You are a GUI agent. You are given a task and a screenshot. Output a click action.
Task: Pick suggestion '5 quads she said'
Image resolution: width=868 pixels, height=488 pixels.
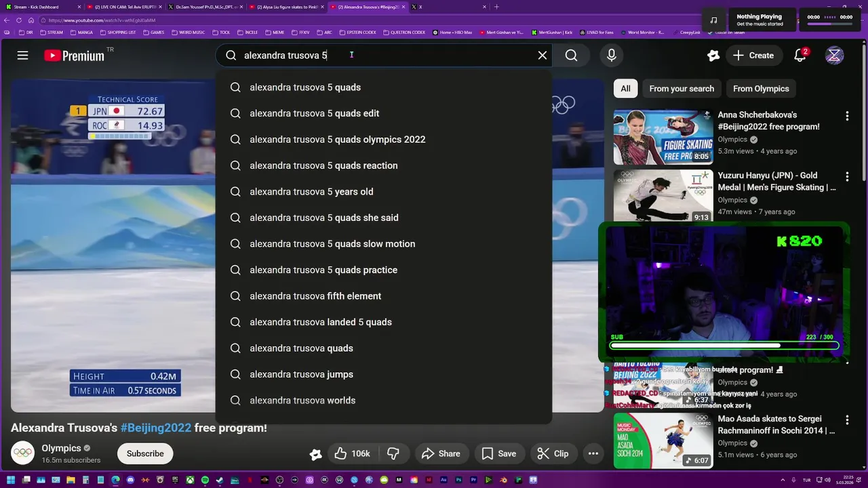[x=384, y=218]
